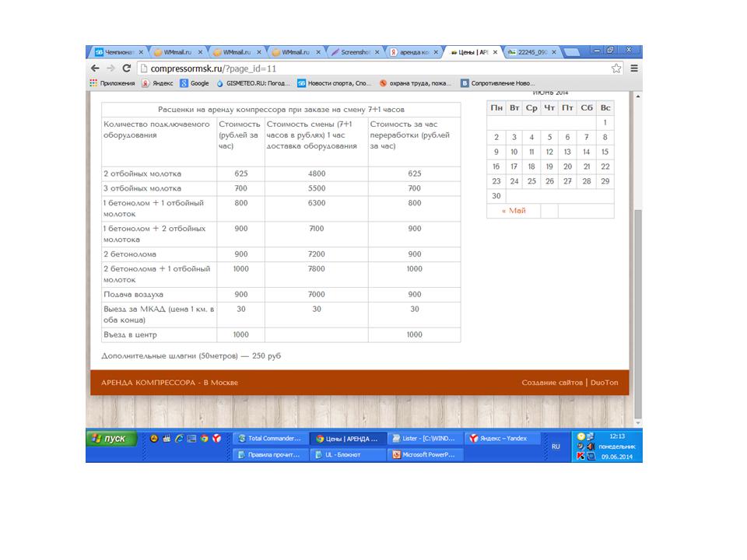The height and width of the screenshot is (560, 747).
Task: Click the volume speaker tray icon
Action: 591,446
